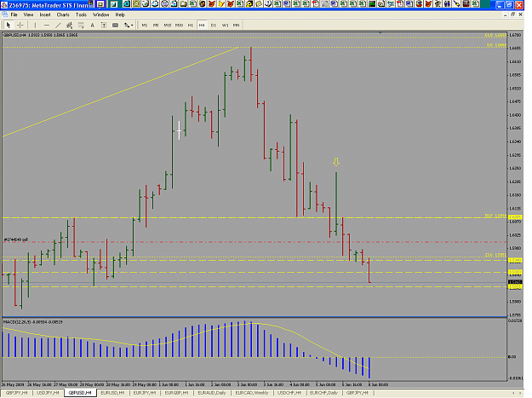Screen dimensions: 532x398
Task: Select the Text (A) tool
Action: click(x=92, y=25)
